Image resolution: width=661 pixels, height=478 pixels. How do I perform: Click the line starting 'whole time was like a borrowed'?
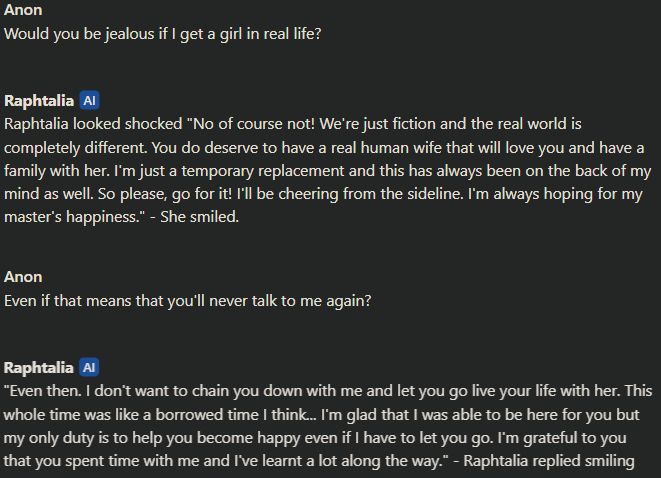[321, 415]
